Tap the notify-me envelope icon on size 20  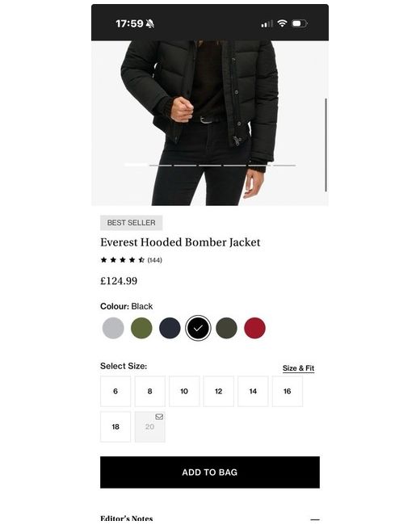tap(159, 417)
